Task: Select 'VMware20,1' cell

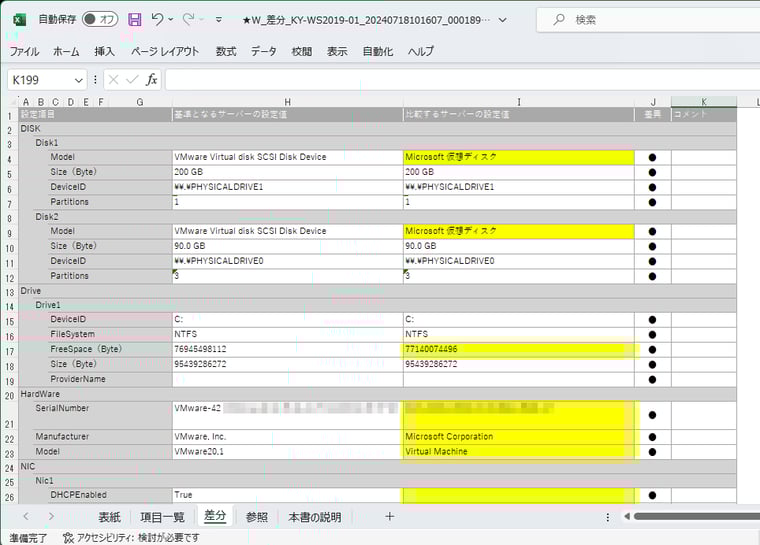Action: click(287, 452)
